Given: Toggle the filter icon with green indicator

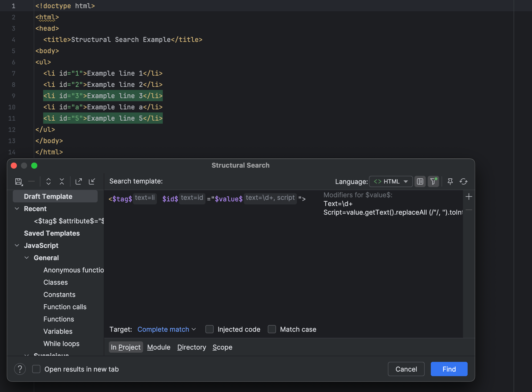Looking at the screenshot, I should pyautogui.click(x=433, y=181).
